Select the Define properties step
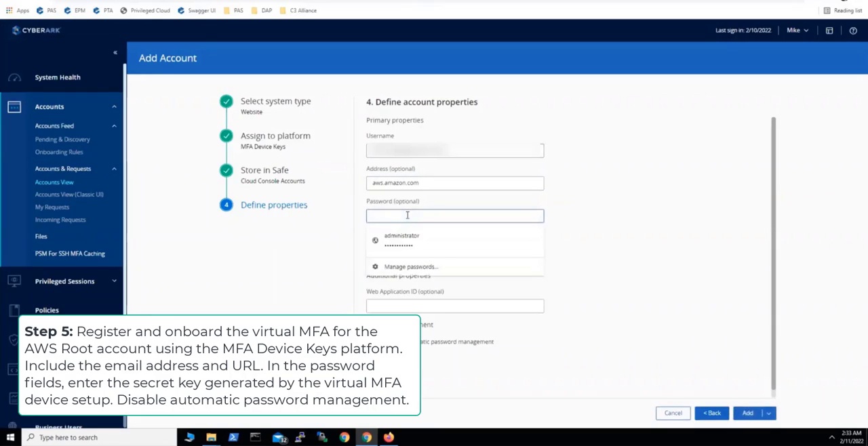The height and width of the screenshot is (446, 868). click(274, 205)
